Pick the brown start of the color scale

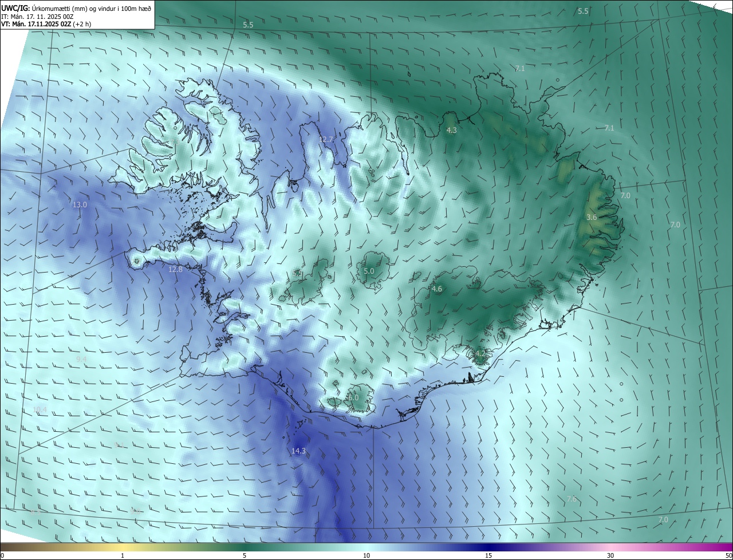[x=9, y=547]
